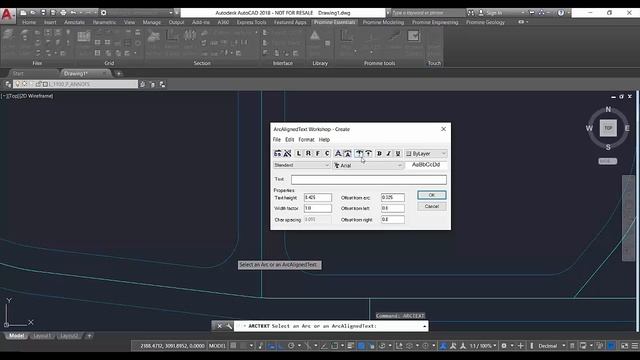Open the layer dropdown list
The width and height of the screenshot is (640, 360).
point(75,84)
